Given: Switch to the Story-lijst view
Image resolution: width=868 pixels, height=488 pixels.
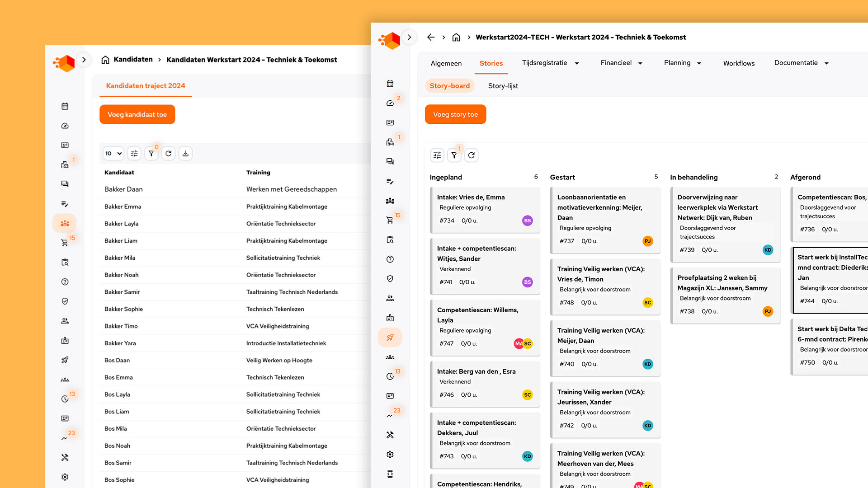Looking at the screenshot, I should point(503,86).
